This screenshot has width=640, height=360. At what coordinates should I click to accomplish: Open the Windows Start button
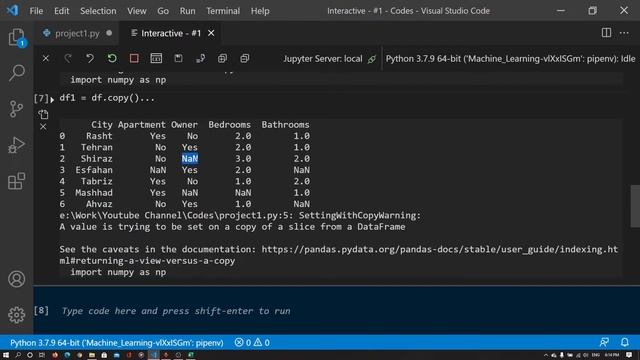point(6,355)
